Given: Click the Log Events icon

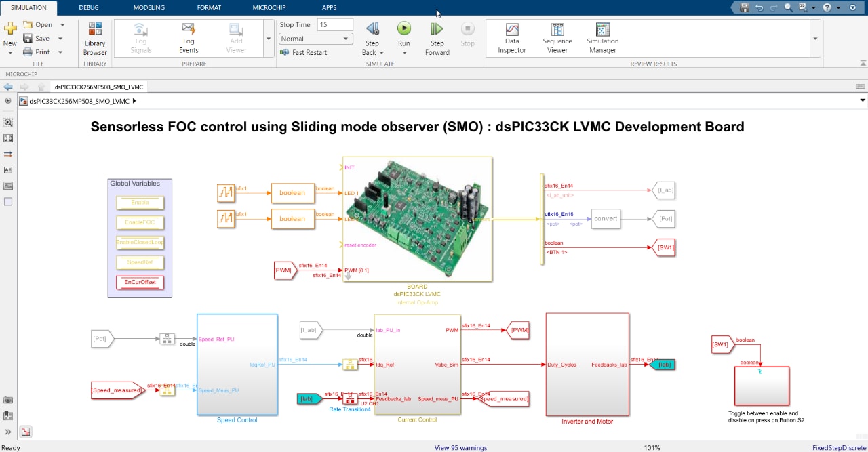Looking at the screenshot, I should tap(189, 38).
